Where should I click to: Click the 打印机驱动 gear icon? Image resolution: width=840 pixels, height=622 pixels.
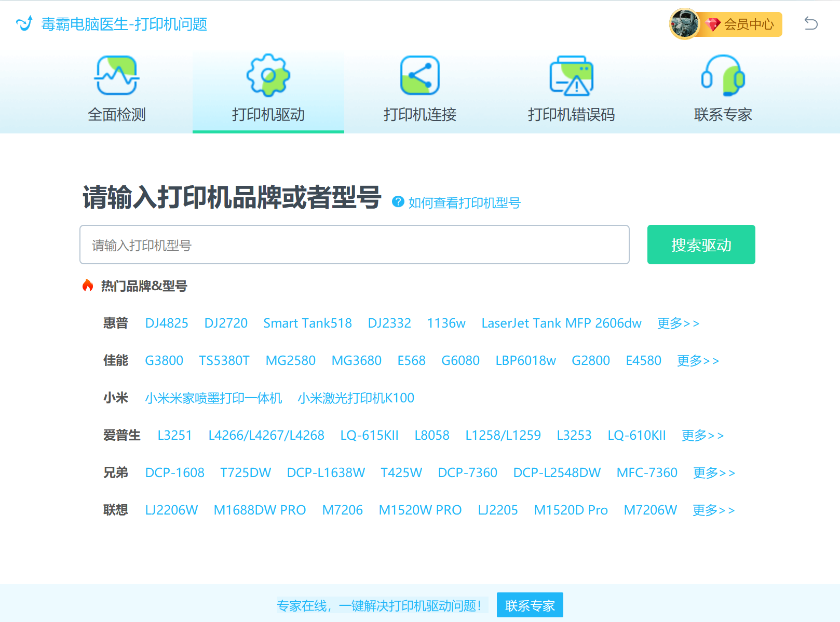[x=268, y=75]
